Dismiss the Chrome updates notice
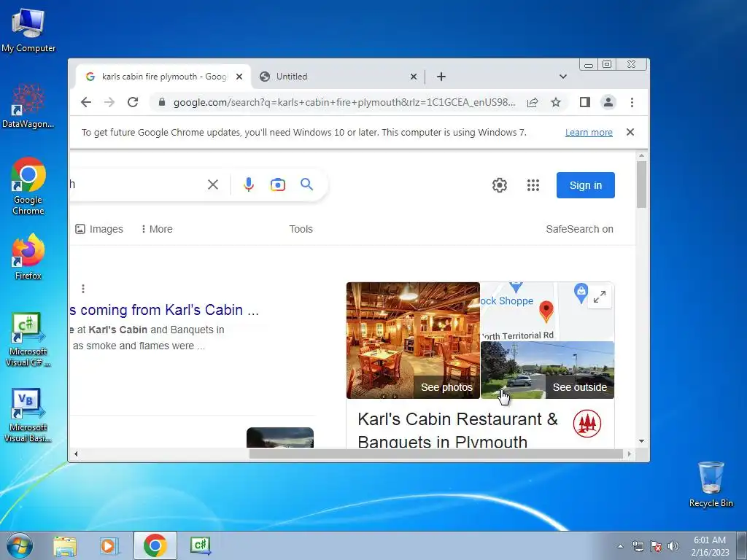747x560 pixels. click(630, 132)
